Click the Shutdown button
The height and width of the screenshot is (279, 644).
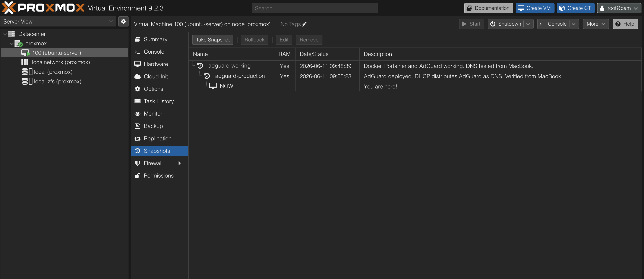506,24
